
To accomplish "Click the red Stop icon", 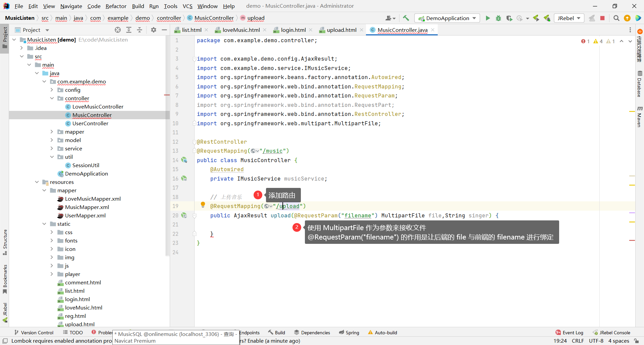I will click(x=602, y=18).
